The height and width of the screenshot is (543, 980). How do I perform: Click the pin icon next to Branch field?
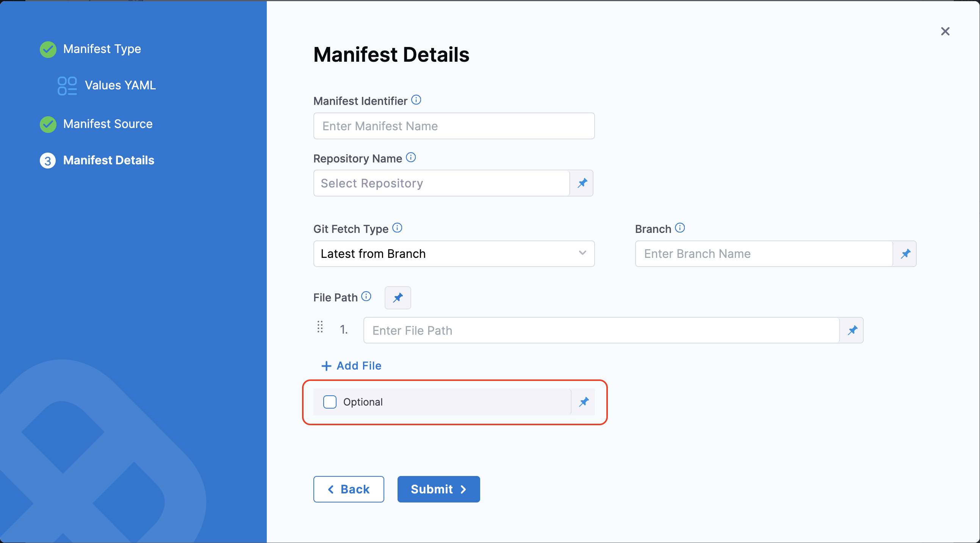[905, 254]
